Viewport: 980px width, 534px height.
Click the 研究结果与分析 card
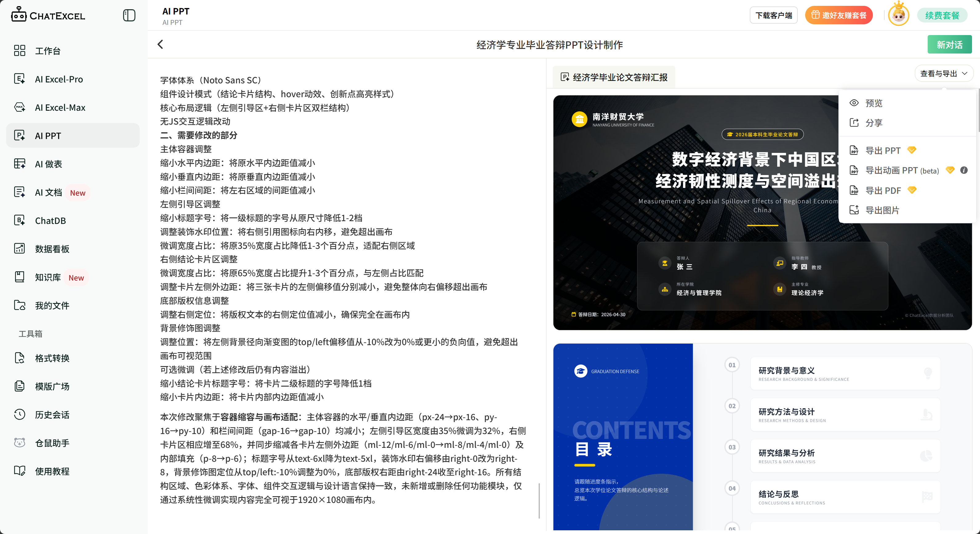click(x=845, y=456)
